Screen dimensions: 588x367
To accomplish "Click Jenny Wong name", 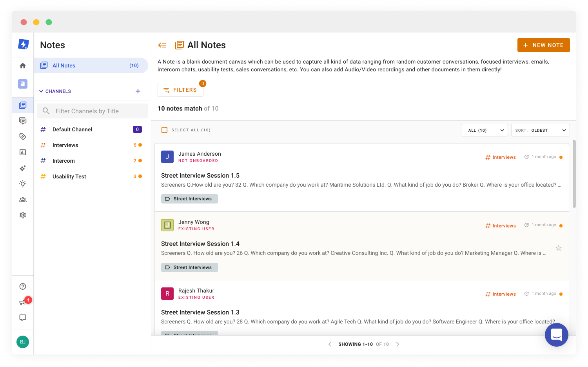I will 194,222.
